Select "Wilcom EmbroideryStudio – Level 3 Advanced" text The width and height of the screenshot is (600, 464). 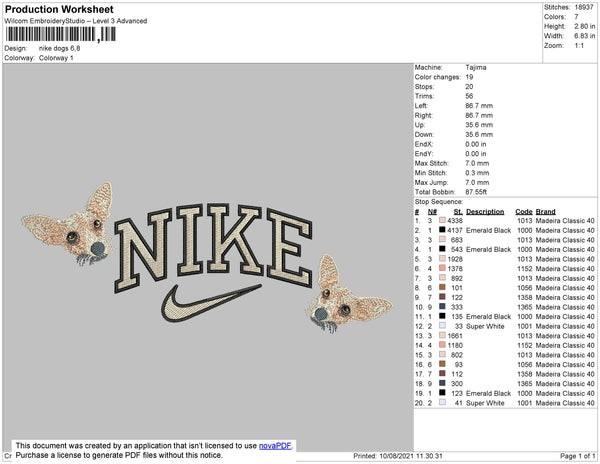pyautogui.click(x=76, y=21)
